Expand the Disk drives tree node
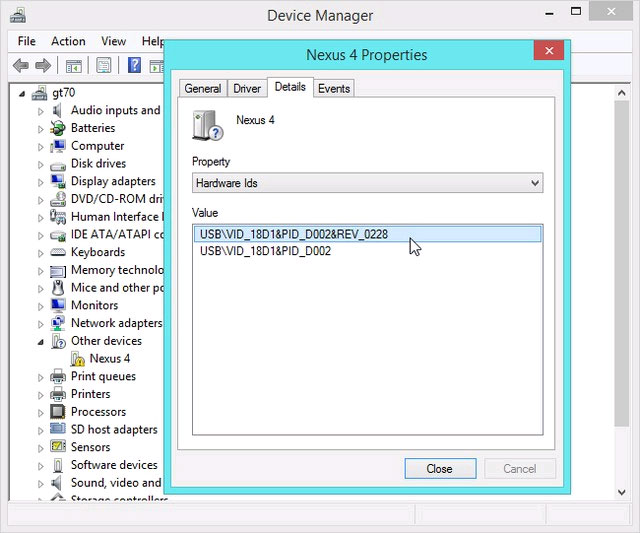The width and height of the screenshot is (640, 533). (42, 164)
